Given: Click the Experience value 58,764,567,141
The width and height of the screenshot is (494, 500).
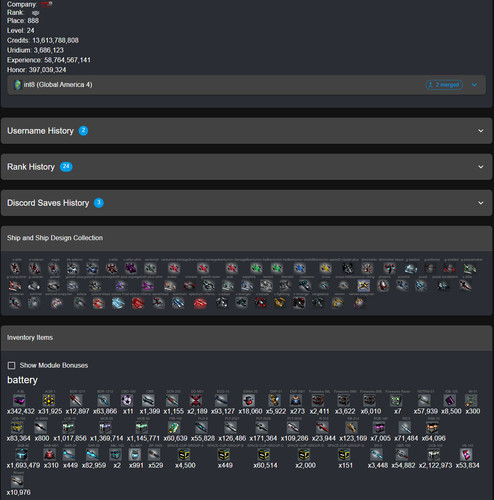Looking at the screenshot, I should pos(67,60).
